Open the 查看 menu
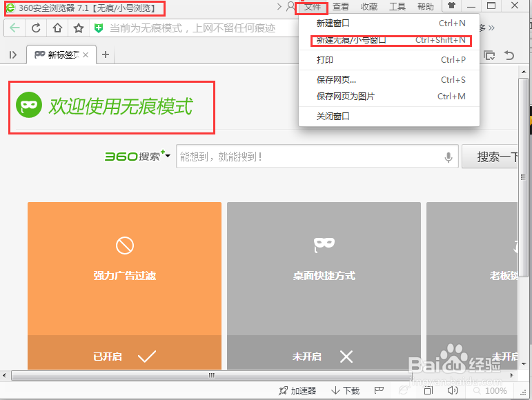Screen dimensions: 532x400 341,7
